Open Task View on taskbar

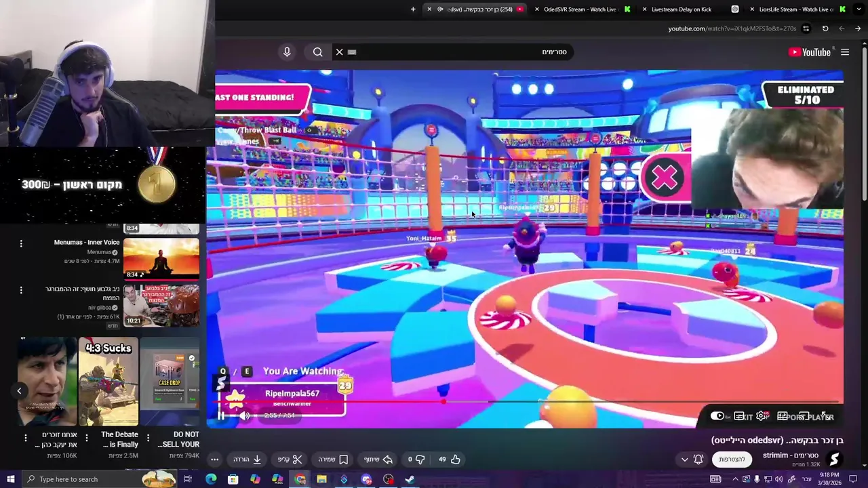coord(188,479)
